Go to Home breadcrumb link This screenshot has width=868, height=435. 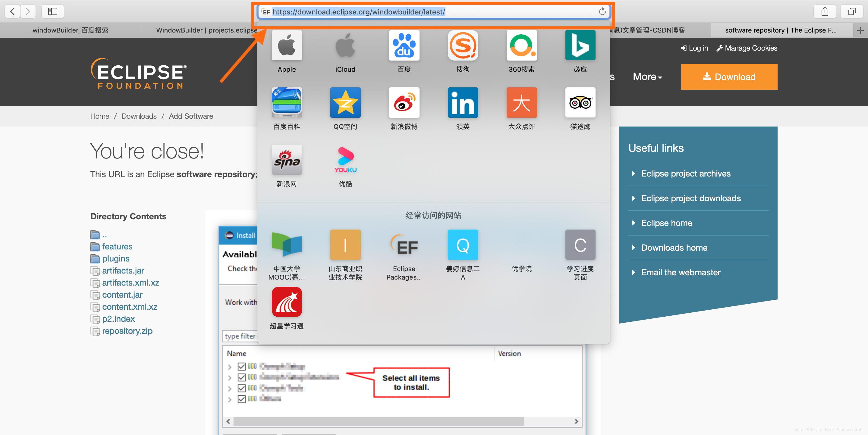tap(100, 116)
